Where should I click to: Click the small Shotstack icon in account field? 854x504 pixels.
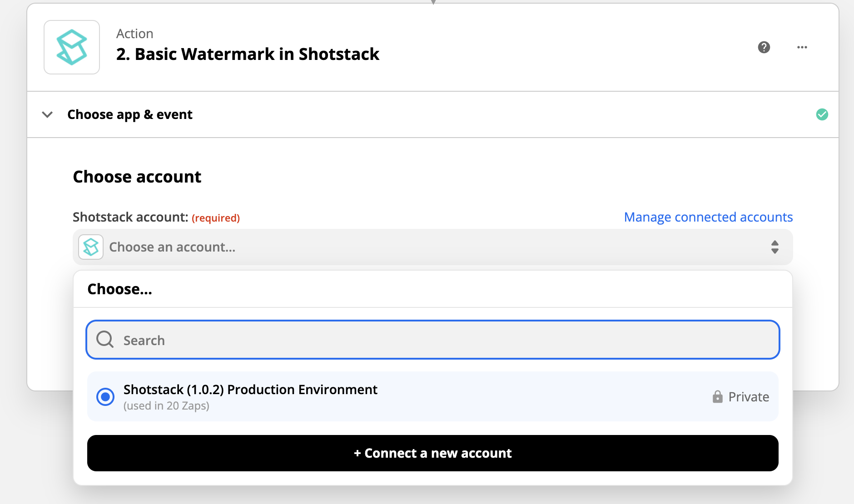[91, 247]
